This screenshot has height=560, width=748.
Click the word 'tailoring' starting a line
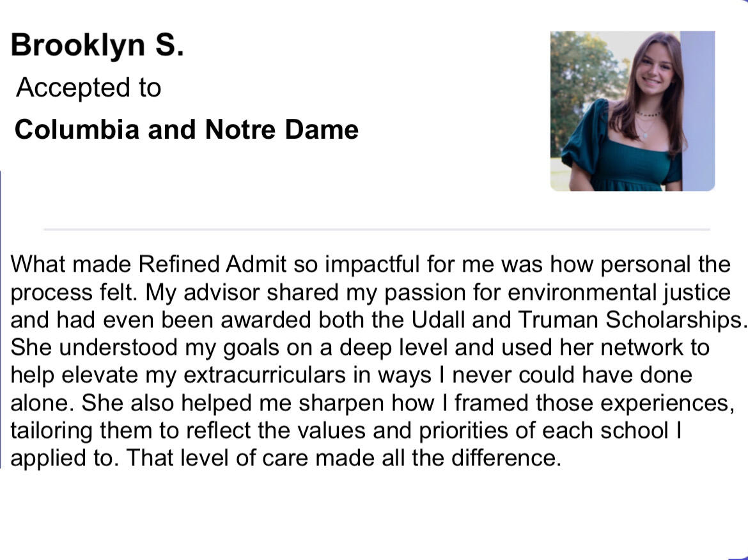point(51,430)
